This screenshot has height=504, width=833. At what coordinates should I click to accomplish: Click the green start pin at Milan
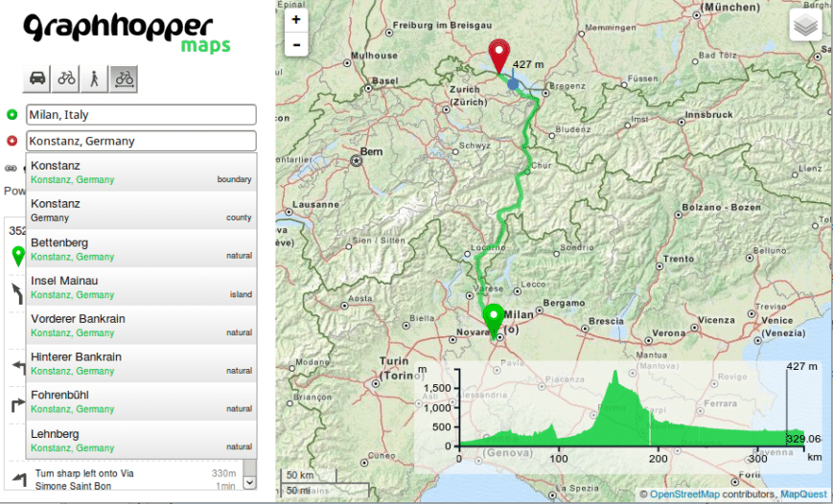[x=494, y=318]
